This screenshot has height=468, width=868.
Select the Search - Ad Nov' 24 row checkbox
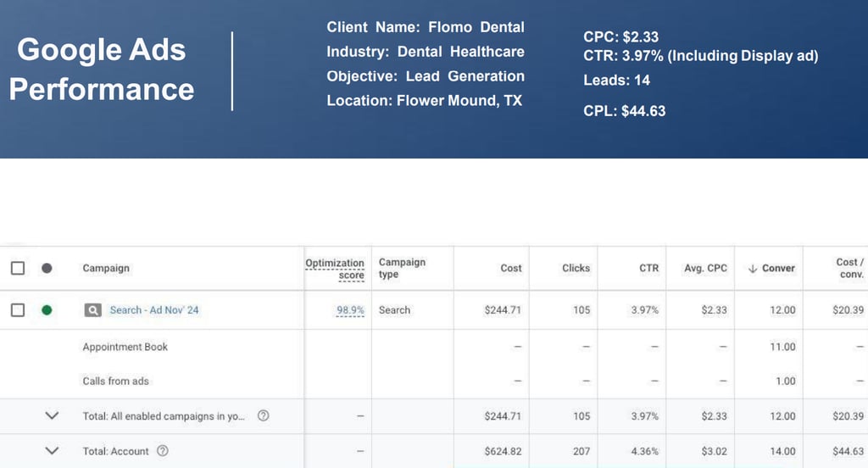18,310
